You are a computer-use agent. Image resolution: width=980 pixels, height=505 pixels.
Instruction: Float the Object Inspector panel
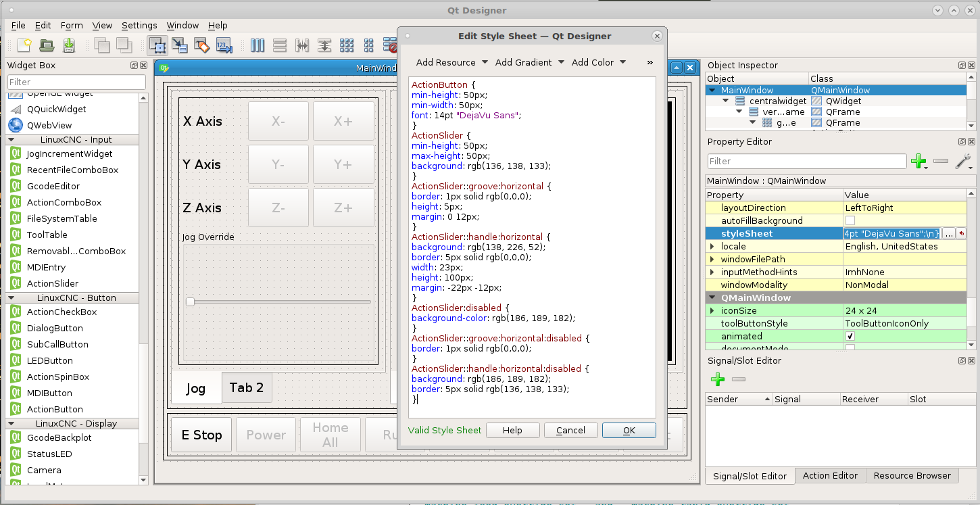click(x=962, y=66)
